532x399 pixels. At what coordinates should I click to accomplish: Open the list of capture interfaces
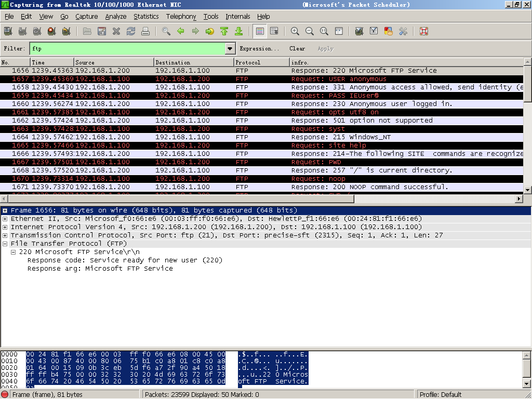8,31
